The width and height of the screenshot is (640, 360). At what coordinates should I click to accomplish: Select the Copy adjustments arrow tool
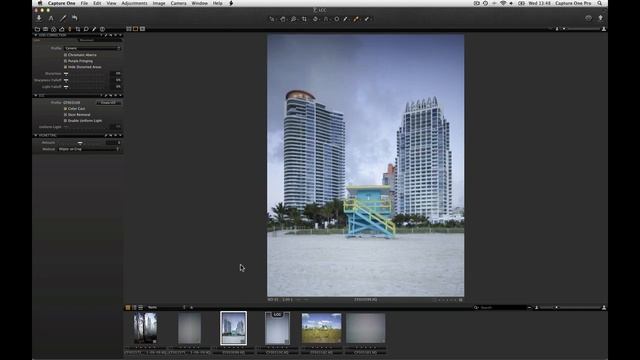click(x=367, y=19)
